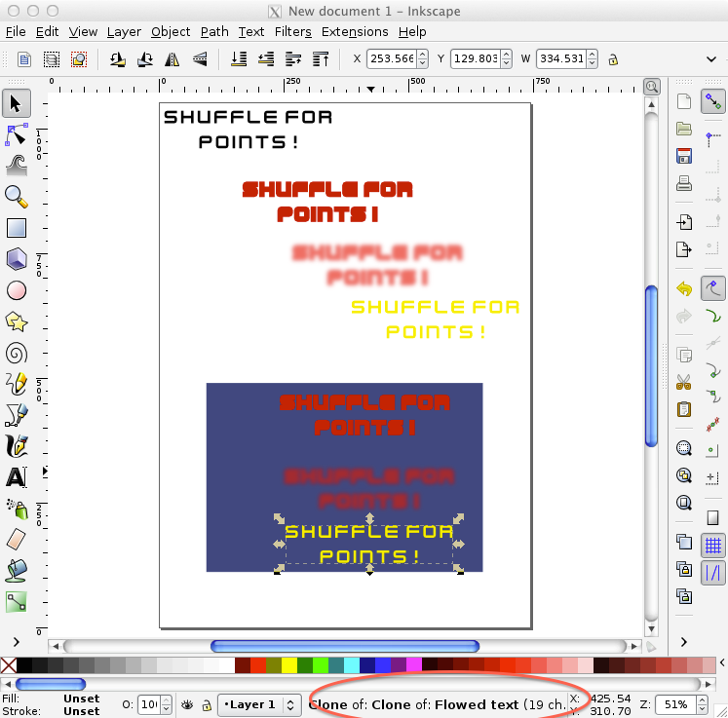728x718 pixels.
Task: Click the Fill Unset indicator
Action: (81, 699)
